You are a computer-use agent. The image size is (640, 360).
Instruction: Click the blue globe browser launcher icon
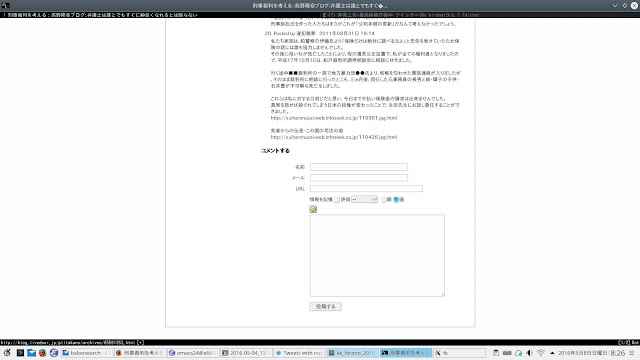(x=54, y=353)
